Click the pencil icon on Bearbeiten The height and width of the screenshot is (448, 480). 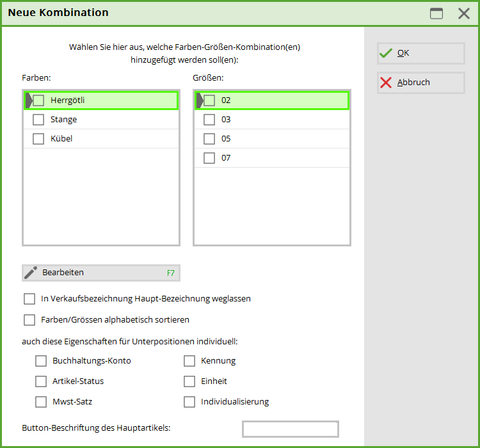(x=31, y=273)
